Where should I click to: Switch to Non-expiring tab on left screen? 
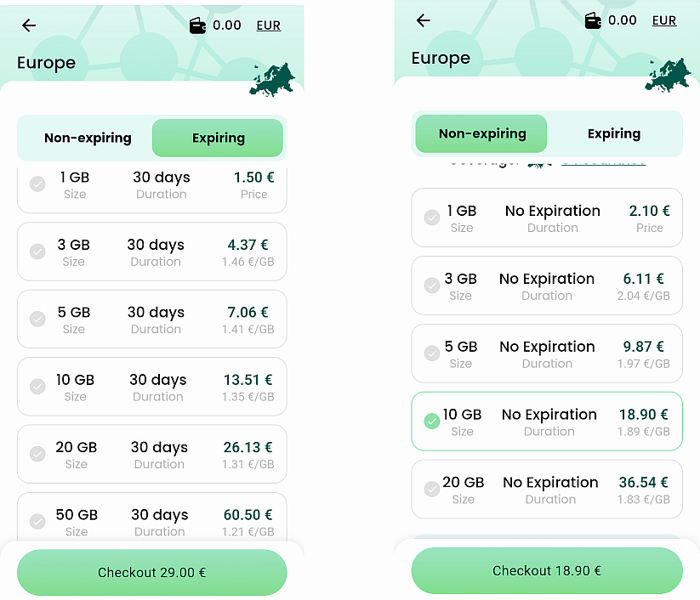(x=88, y=138)
